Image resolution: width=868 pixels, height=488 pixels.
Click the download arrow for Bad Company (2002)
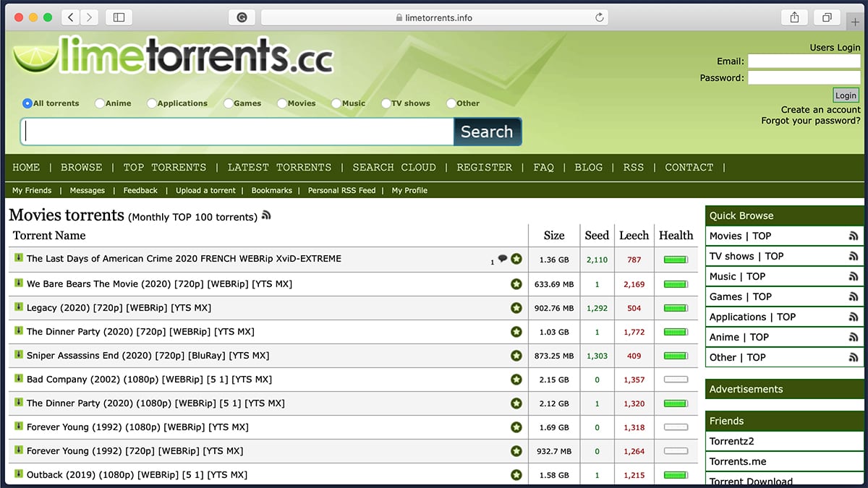pyautogui.click(x=19, y=378)
